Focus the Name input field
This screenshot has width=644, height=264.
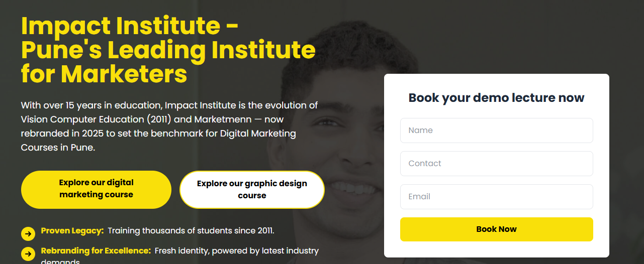[x=496, y=130]
